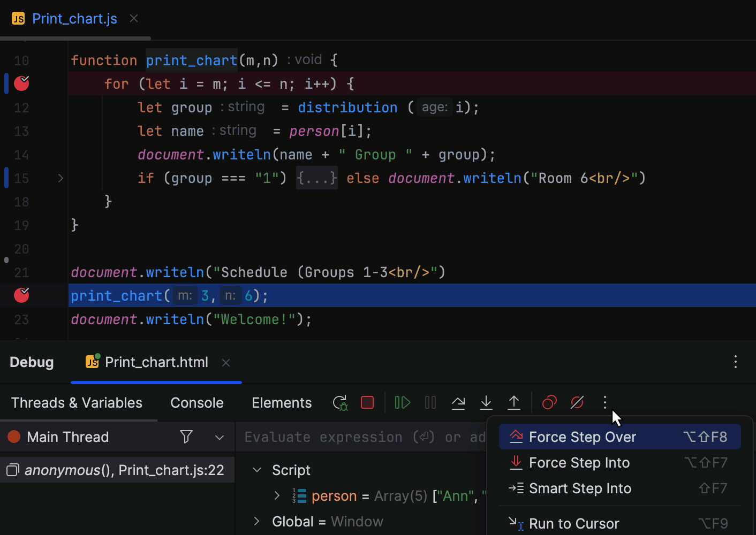Screen dimensions: 756x535
Task: Open the Main Thread dropdown chevron
Action: click(x=220, y=437)
